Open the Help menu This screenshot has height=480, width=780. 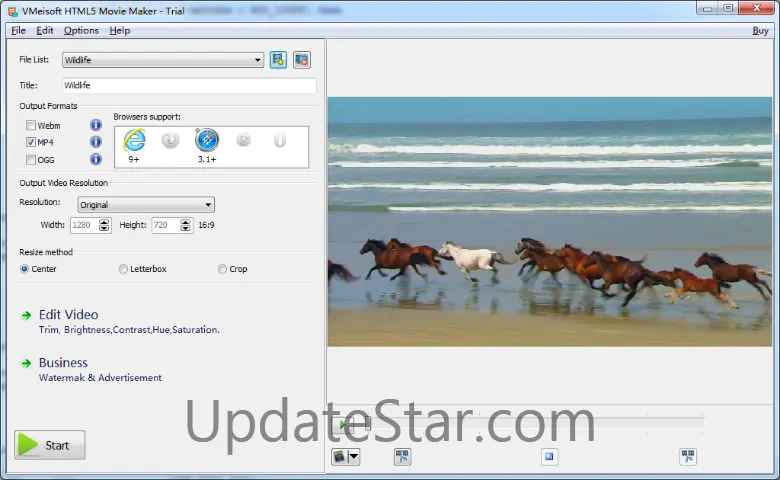point(119,30)
